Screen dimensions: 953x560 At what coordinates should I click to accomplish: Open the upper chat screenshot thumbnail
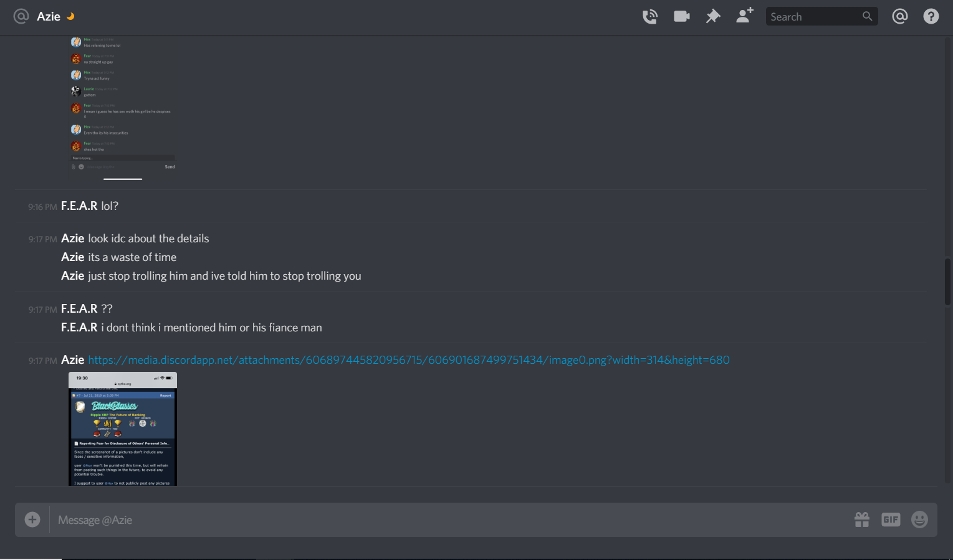(x=123, y=108)
